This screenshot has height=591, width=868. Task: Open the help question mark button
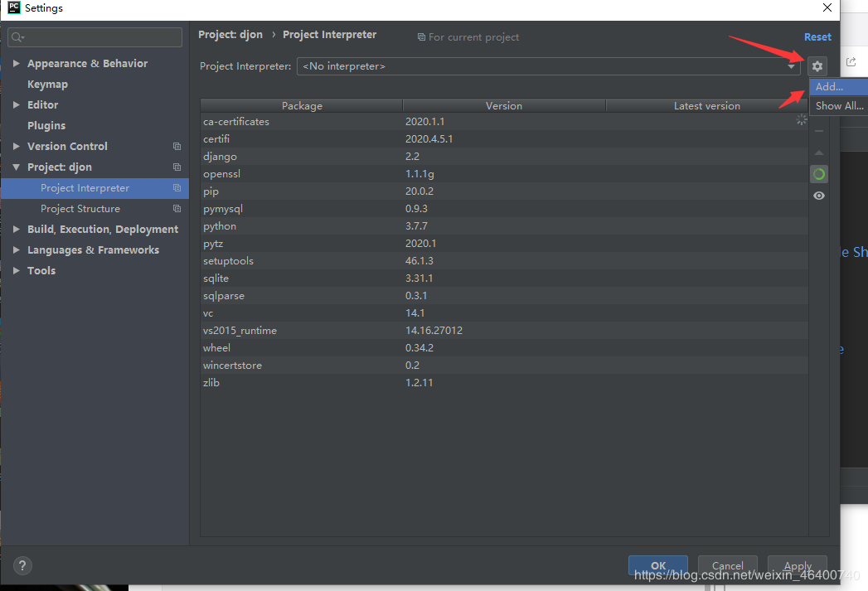[22, 564]
